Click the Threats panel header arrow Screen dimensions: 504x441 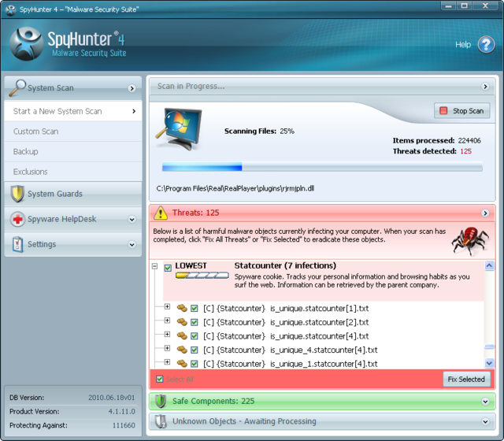tap(485, 213)
